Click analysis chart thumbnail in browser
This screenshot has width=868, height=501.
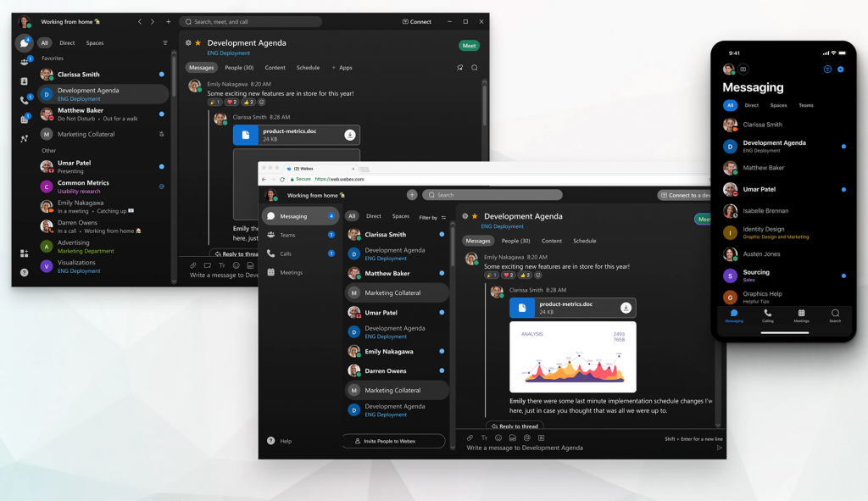point(573,357)
